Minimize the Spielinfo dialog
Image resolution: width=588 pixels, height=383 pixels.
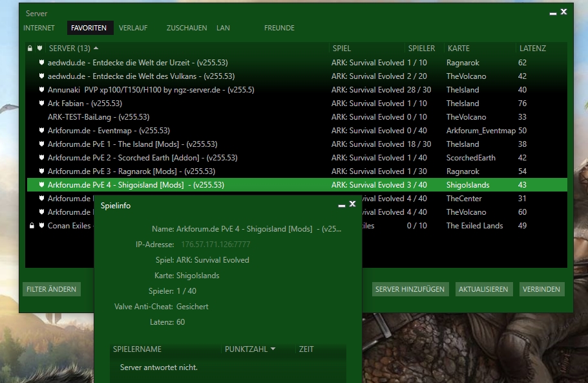click(342, 205)
